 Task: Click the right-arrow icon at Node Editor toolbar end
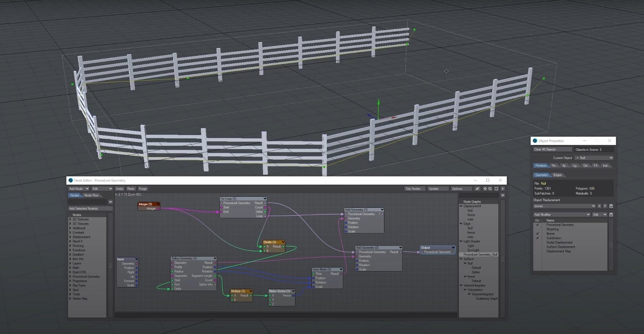503,189
